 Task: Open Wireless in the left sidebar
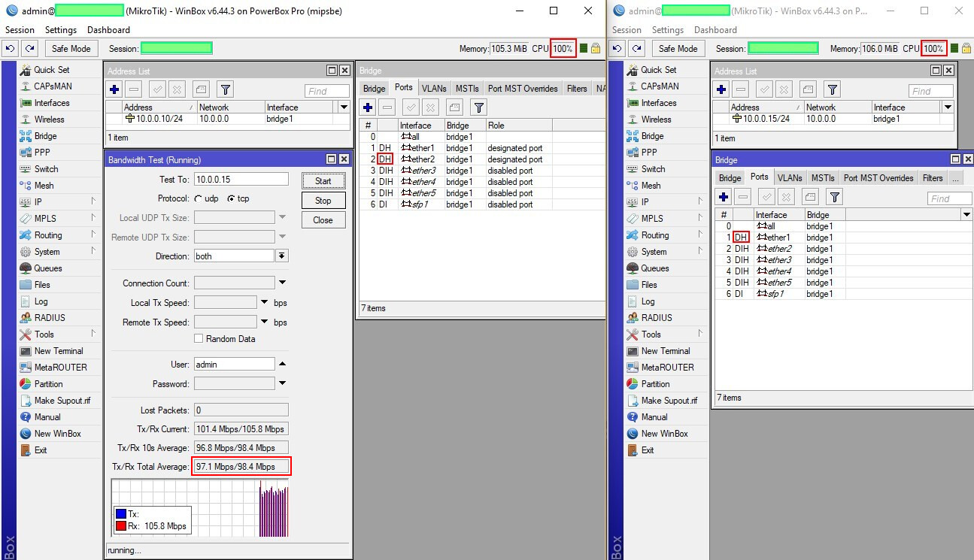49,120
